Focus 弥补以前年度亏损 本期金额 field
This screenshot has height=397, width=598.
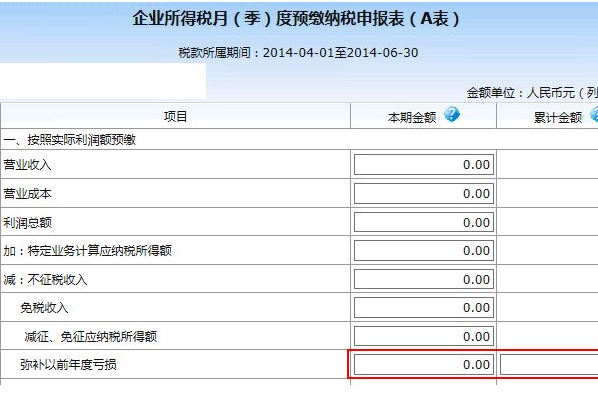coord(424,365)
